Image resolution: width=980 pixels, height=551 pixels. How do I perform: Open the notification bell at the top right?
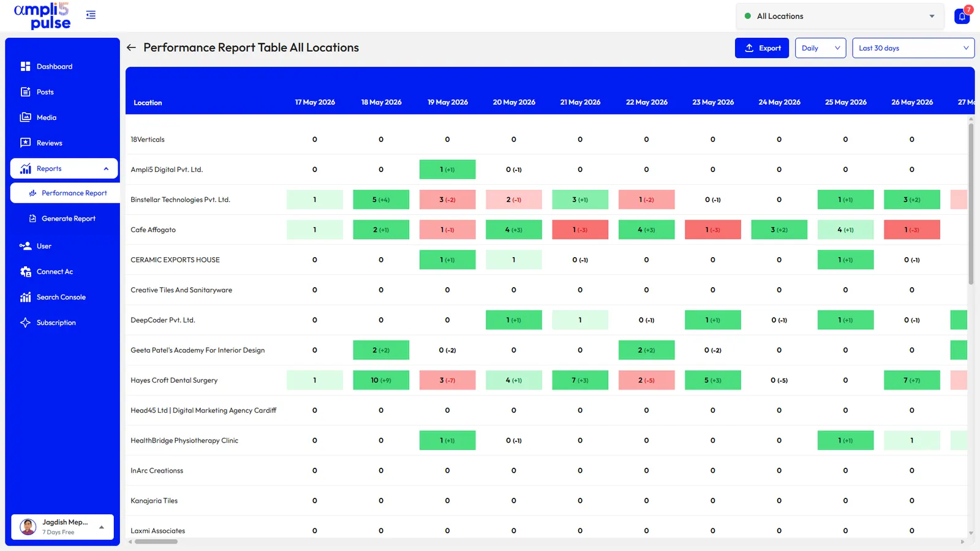click(962, 17)
